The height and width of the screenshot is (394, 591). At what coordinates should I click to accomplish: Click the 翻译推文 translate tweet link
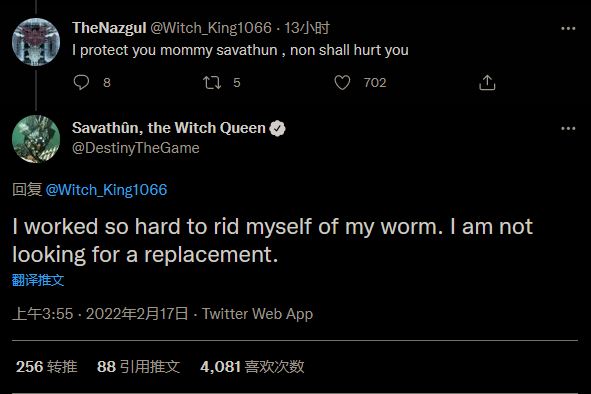tap(38, 280)
